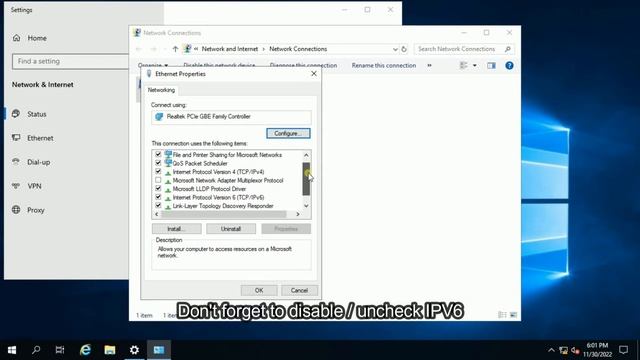The image size is (640, 360).
Task: Click the volume tray icon
Action: 576,350
